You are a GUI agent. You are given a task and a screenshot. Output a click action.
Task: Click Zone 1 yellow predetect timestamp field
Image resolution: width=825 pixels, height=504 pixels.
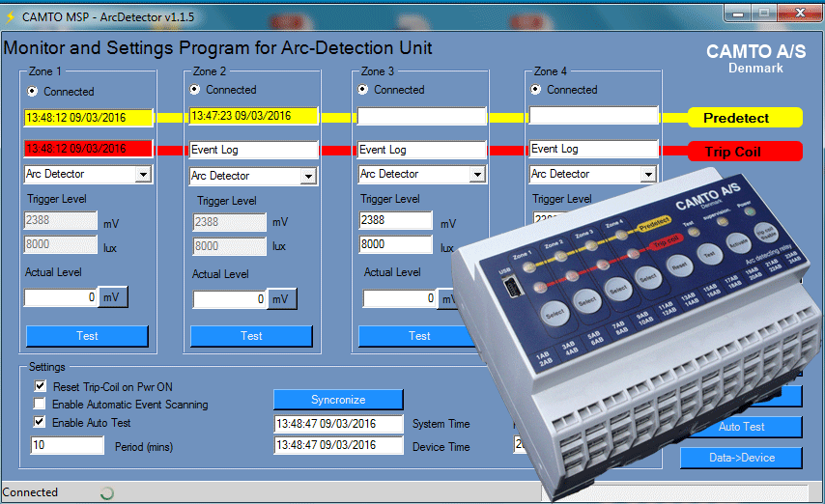coord(89,118)
